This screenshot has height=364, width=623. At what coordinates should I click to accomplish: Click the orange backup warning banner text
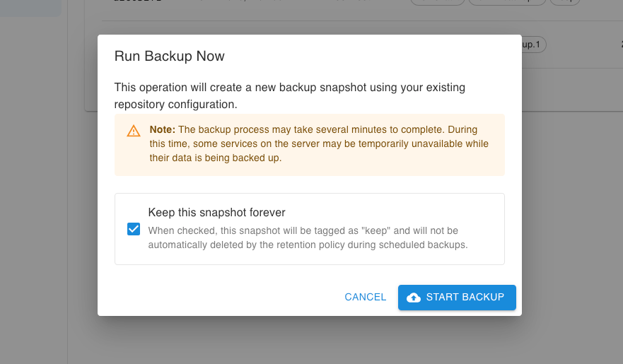[x=319, y=143]
